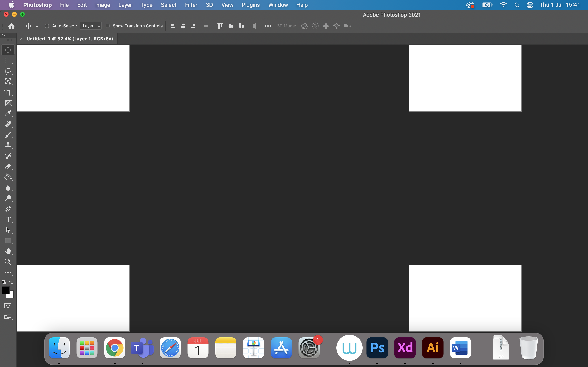
Task: Close the Untitled-1 document
Action: [21, 39]
